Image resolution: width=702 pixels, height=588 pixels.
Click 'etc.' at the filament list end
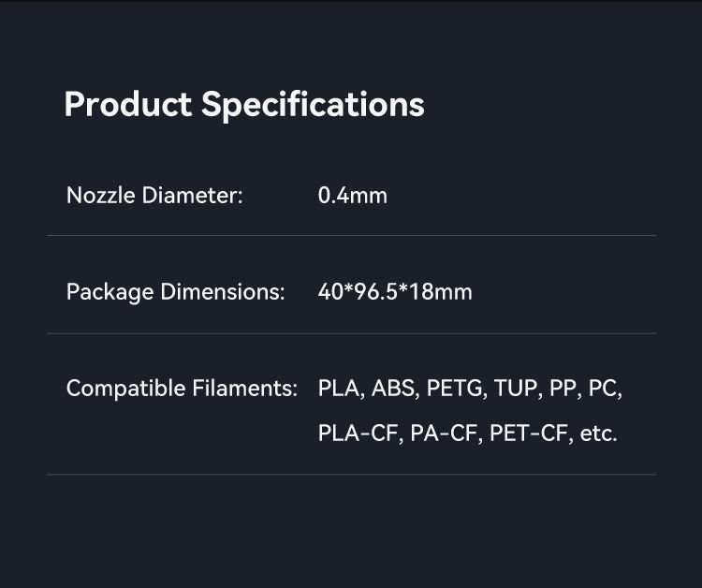point(599,434)
